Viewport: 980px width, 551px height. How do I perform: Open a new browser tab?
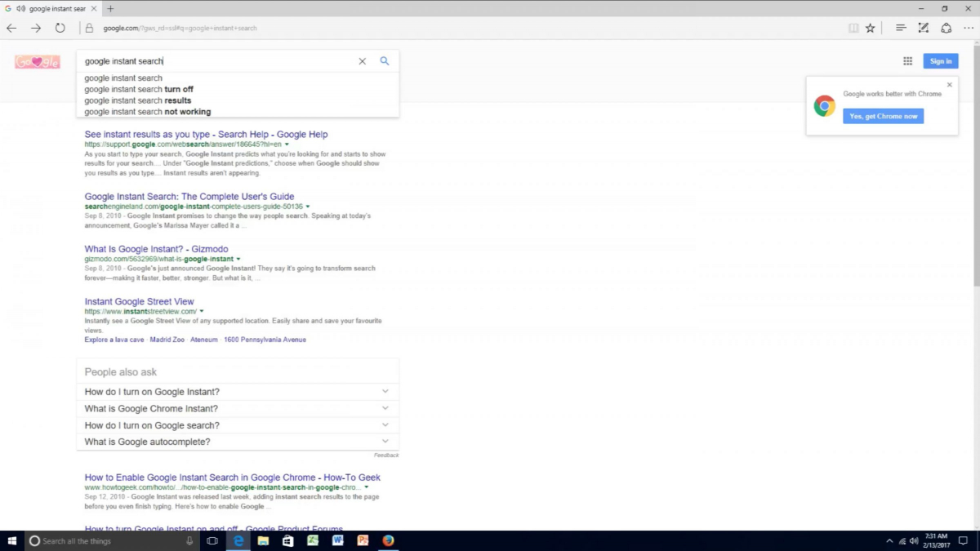point(110,8)
